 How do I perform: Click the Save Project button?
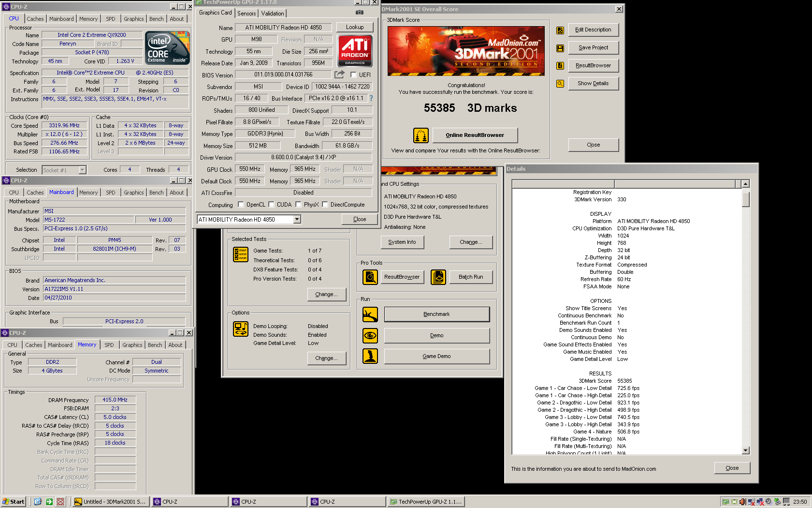(593, 47)
